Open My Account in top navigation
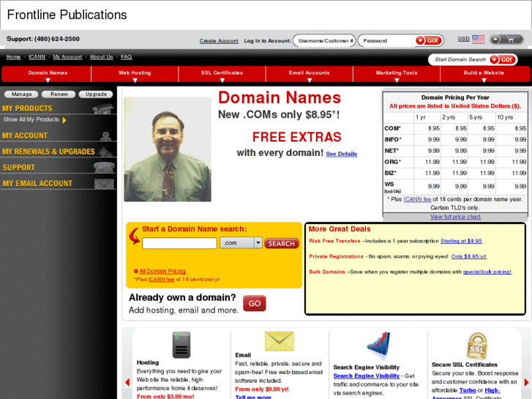 [67, 57]
